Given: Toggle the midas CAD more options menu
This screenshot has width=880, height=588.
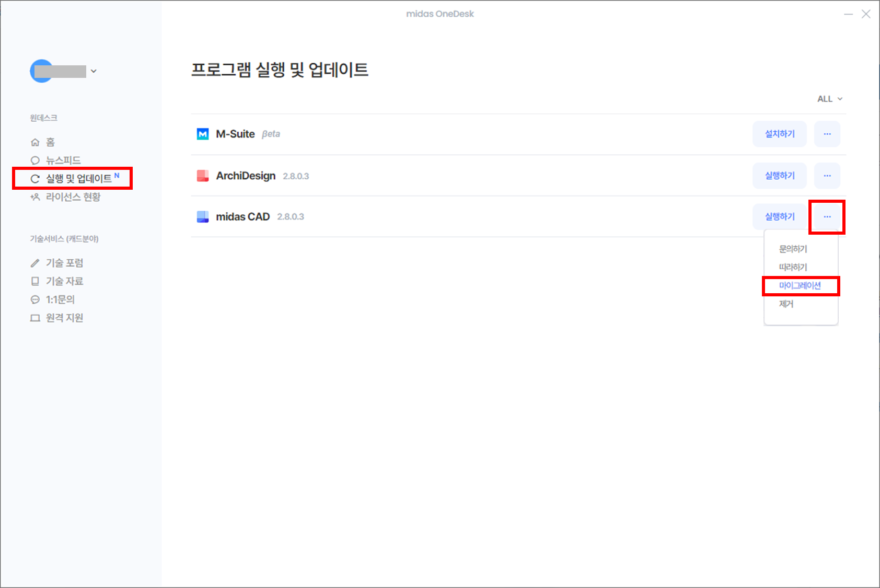Looking at the screenshot, I should 827,216.
